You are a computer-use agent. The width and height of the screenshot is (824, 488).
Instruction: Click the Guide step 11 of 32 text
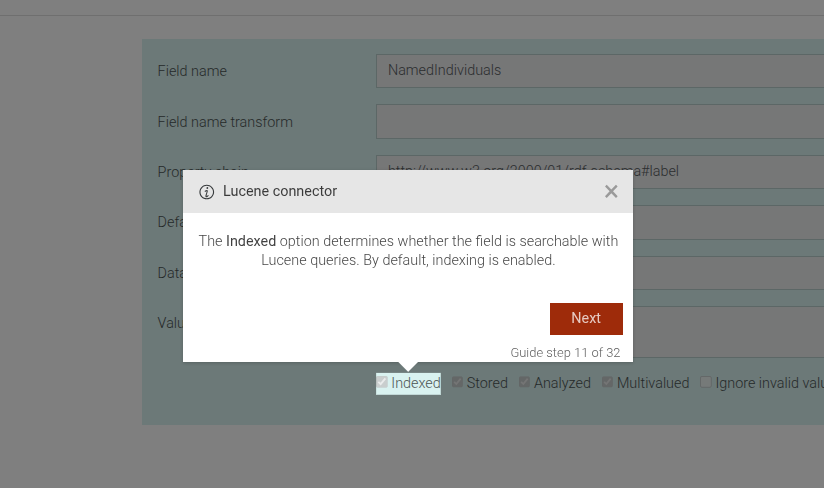click(565, 352)
